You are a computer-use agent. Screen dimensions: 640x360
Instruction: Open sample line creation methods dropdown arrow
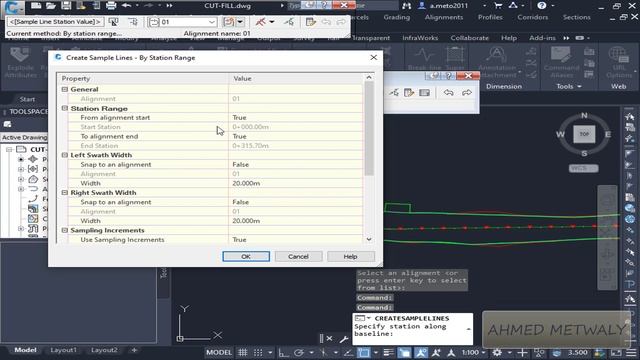pos(240,22)
